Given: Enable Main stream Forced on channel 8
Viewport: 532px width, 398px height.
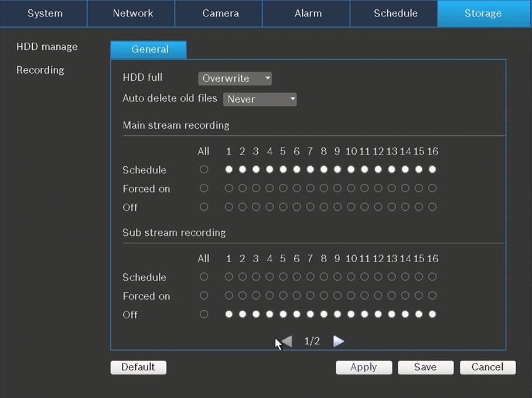Looking at the screenshot, I should 323,188.
